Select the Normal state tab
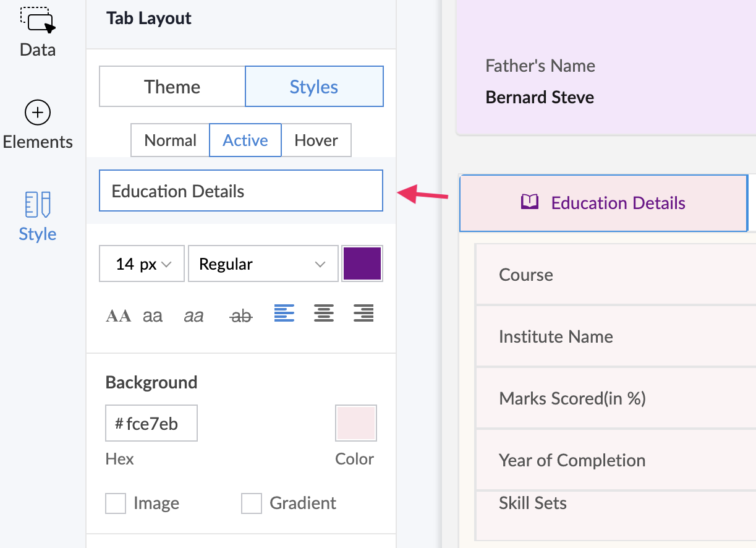 pos(170,140)
